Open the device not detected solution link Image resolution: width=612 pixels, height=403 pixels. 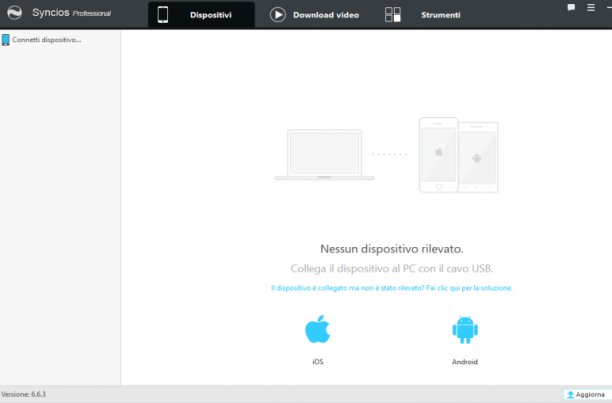tap(391, 288)
